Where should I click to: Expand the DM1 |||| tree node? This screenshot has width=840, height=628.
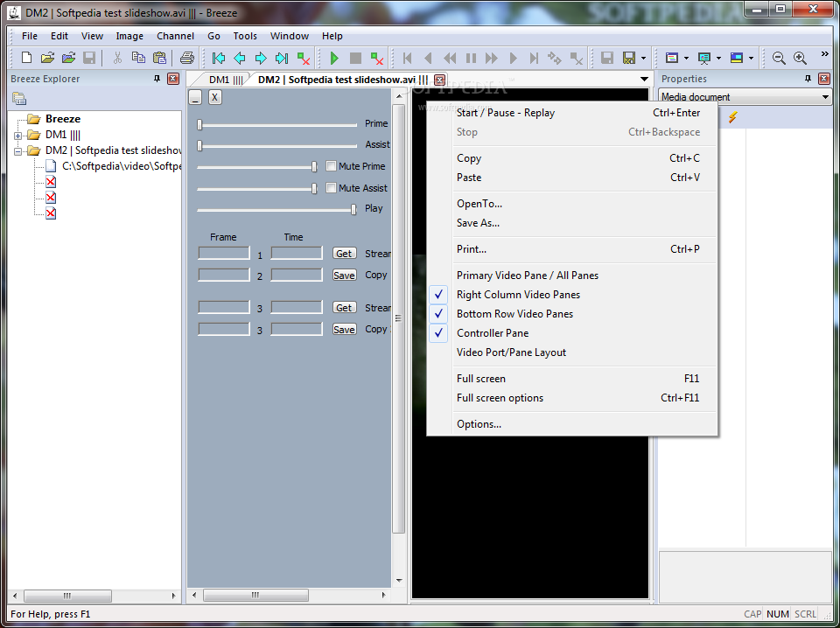tap(17, 136)
